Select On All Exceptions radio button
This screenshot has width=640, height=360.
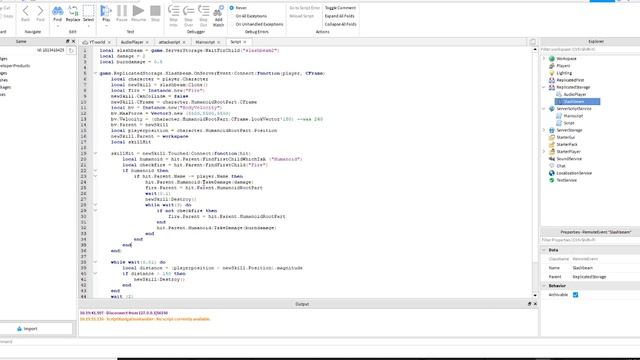(232, 16)
